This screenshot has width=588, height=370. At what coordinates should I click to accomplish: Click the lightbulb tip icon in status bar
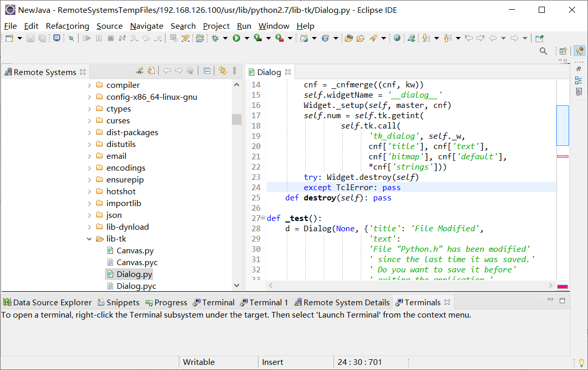[x=581, y=362]
